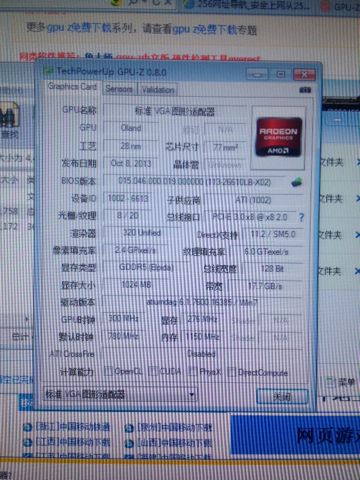Viewport: 360px width, 480px height.
Task: Toggle the OpenCL checkbox
Action: pos(108,371)
